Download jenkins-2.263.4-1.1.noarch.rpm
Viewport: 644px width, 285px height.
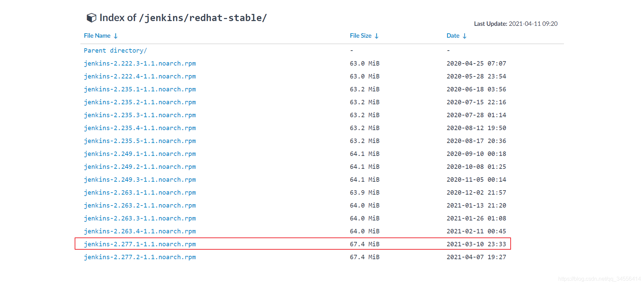pos(140,231)
